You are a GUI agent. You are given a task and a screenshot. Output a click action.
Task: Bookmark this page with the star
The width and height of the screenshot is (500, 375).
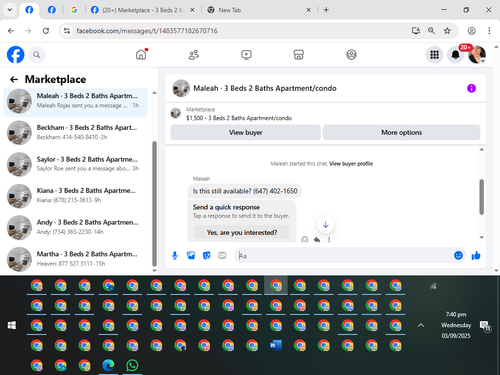(x=447, y=31)
